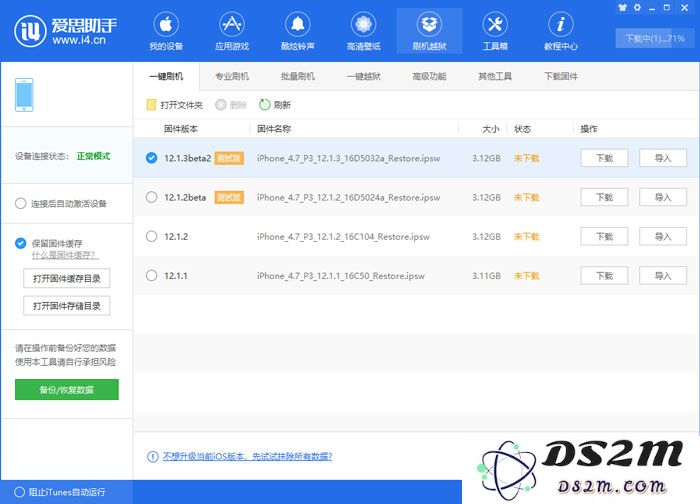Viewport: 700px width, 504px height.
Task: Switch to 其他工具 tab
Action: 495,76
